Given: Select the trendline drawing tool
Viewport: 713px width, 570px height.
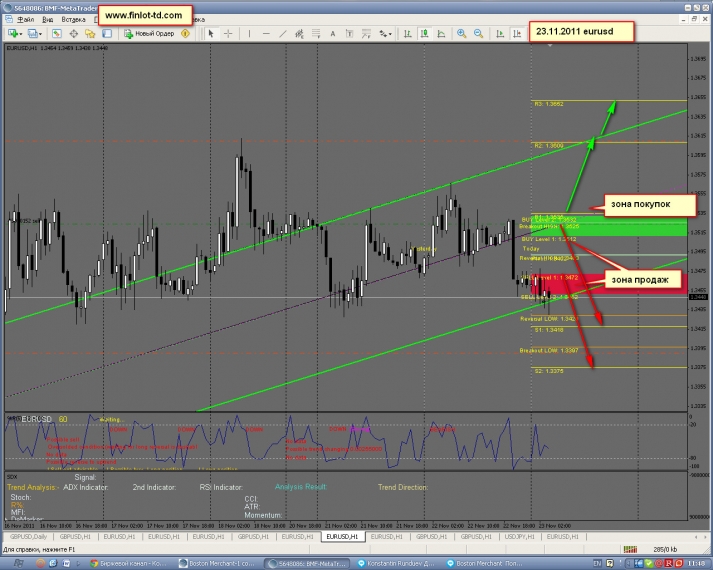Looking at the screenshot, I should point(283,33).
